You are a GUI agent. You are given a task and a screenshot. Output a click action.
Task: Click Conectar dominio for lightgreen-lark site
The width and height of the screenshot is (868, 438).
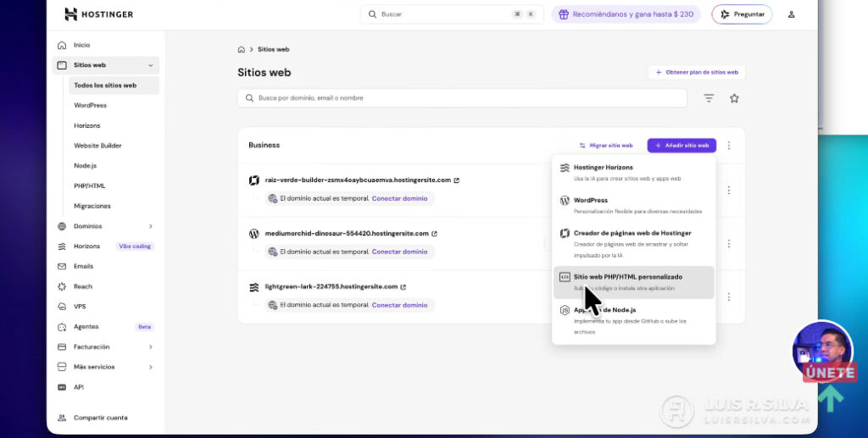(399, 305)
